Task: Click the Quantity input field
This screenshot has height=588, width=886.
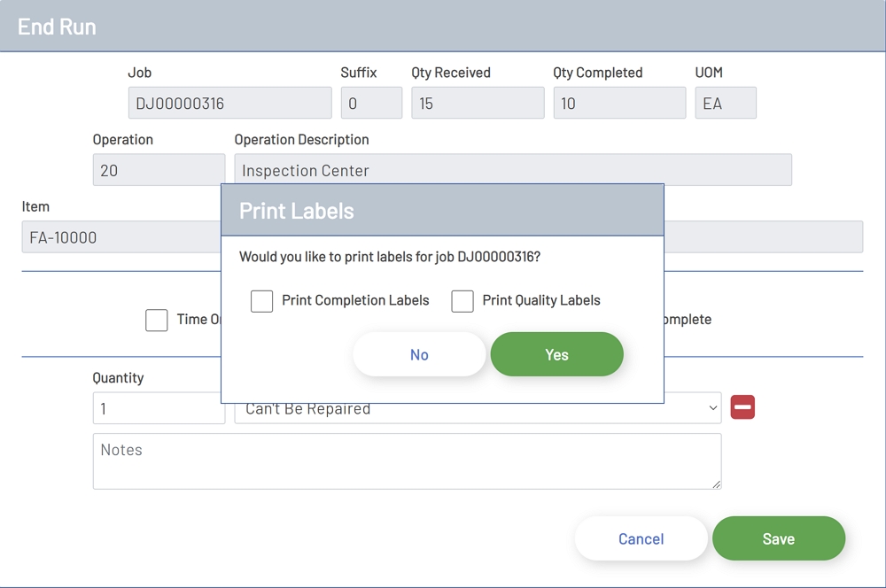Action: (x=159, y=408)
